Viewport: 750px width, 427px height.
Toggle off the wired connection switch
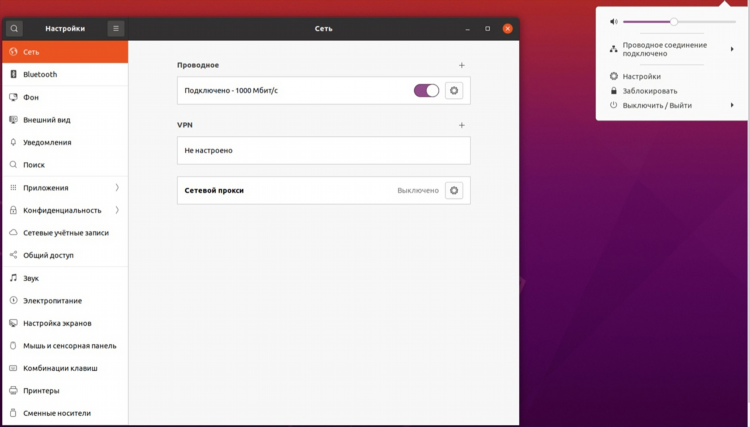coord(426,90)
